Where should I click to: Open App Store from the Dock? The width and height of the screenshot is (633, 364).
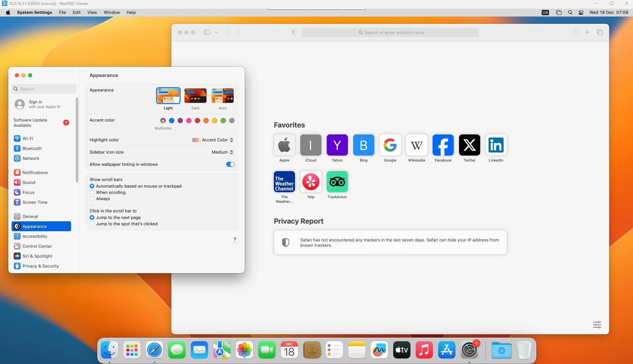click(x=447, y=350)
